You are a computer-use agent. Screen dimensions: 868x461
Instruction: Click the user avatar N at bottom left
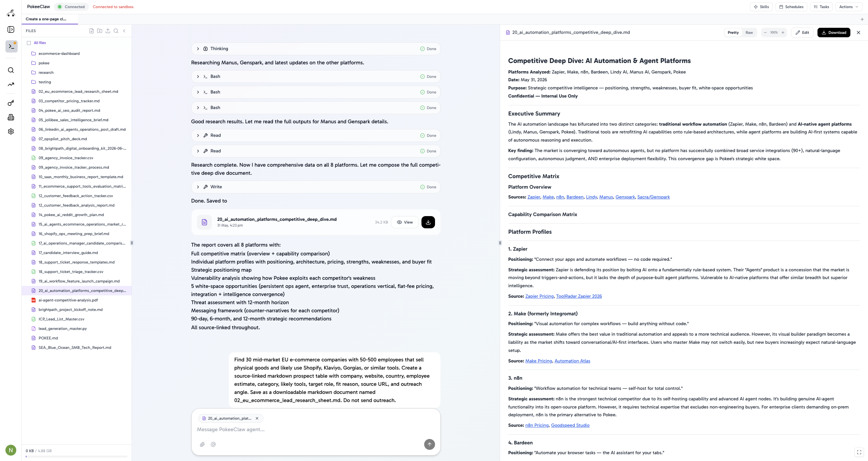click(x=11, y=450)
